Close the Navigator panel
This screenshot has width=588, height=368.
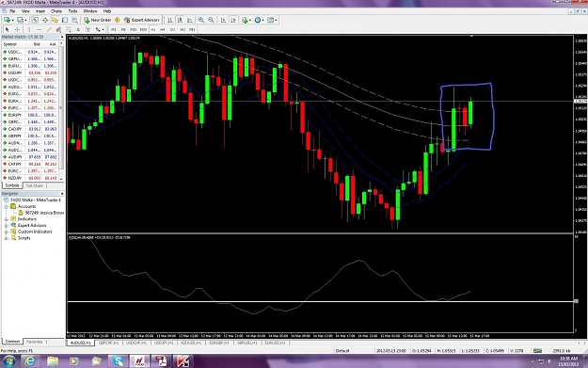pos(62,194)
